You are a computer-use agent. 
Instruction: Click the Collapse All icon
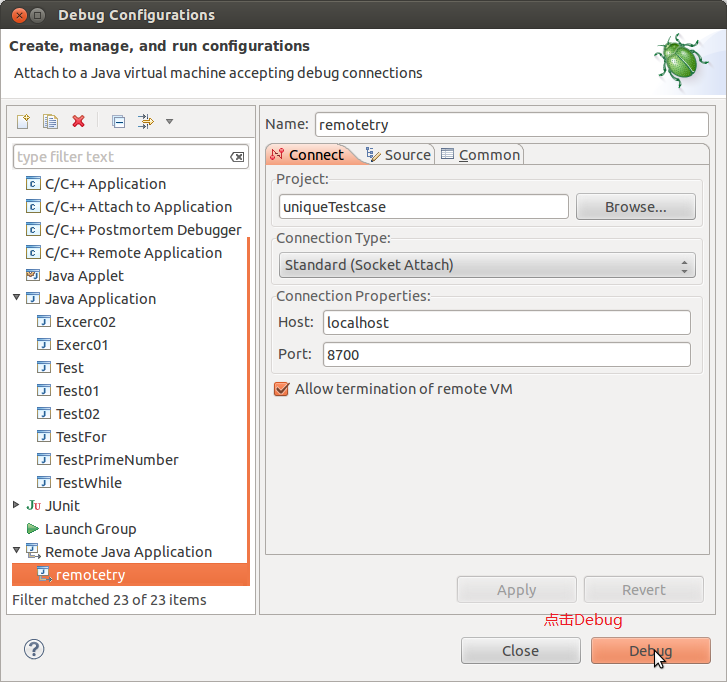(118, 121)
